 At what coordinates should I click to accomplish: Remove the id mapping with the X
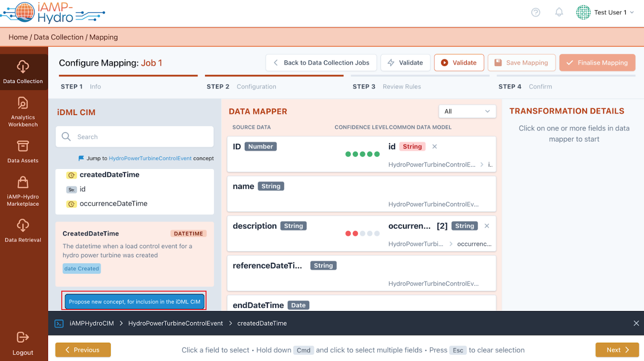tap(435, 147)
